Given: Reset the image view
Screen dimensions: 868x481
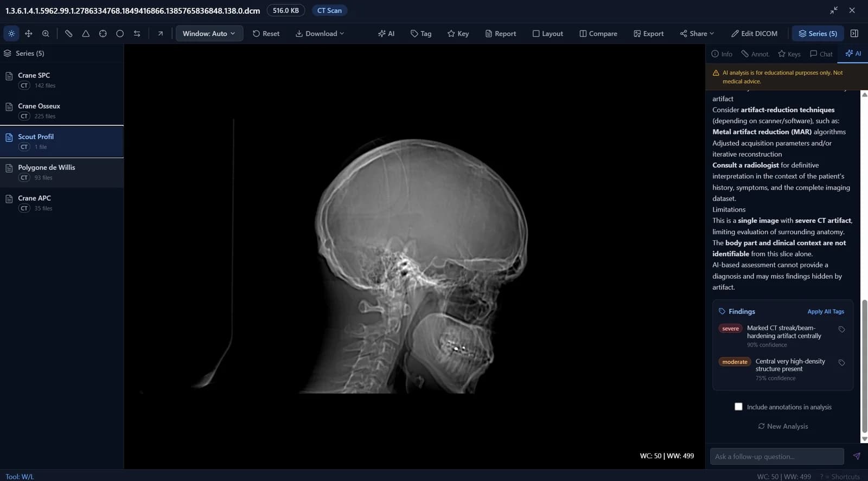Looking at the screenshot, I should 266,34.
